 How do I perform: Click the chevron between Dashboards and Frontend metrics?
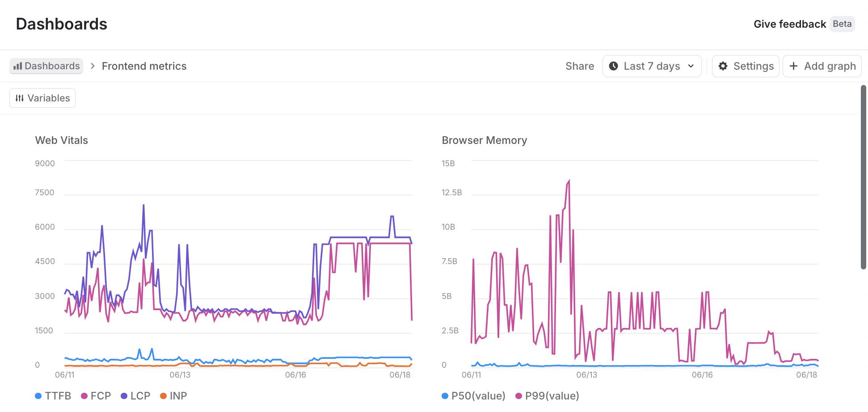[92, 66]
